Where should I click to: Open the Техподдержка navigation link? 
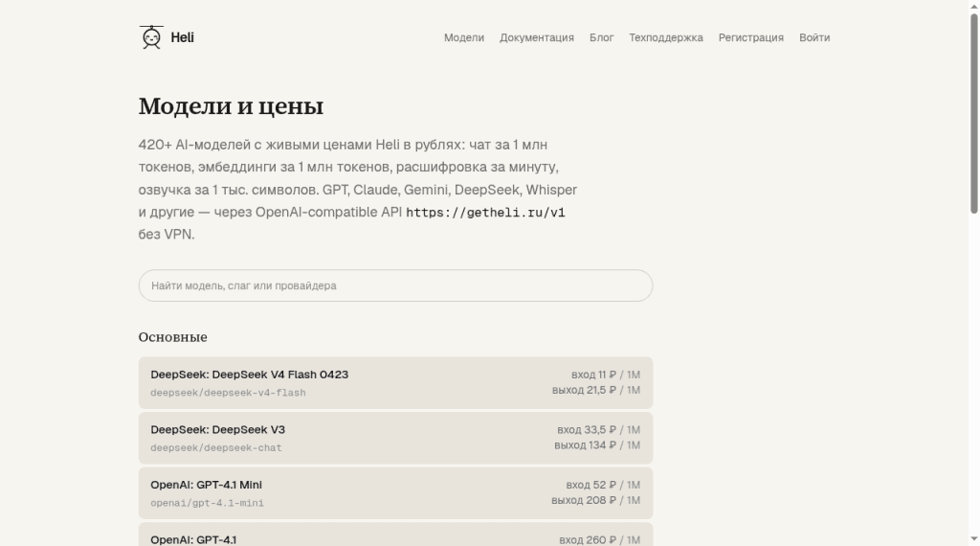(666, 37)
